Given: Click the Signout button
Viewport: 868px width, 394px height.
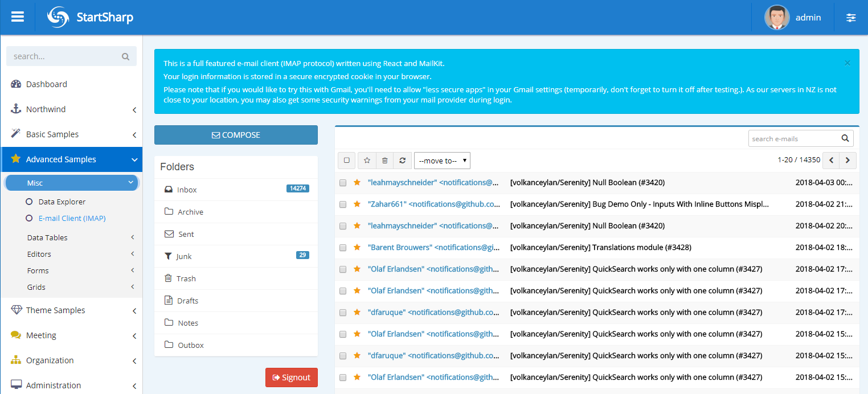Looking at the screenshot, I should (291, 377).
